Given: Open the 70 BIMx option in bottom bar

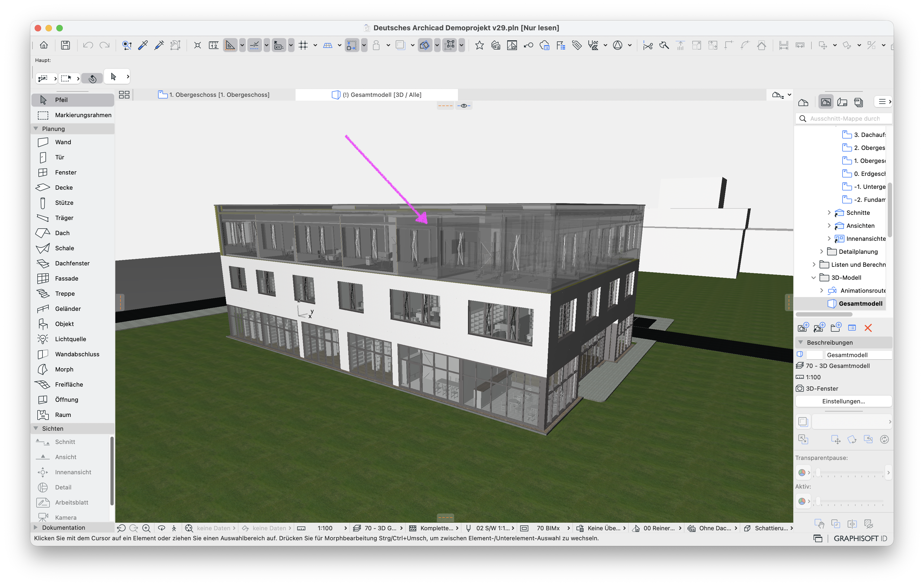Looking at the screenshot, I should (545, 528).
